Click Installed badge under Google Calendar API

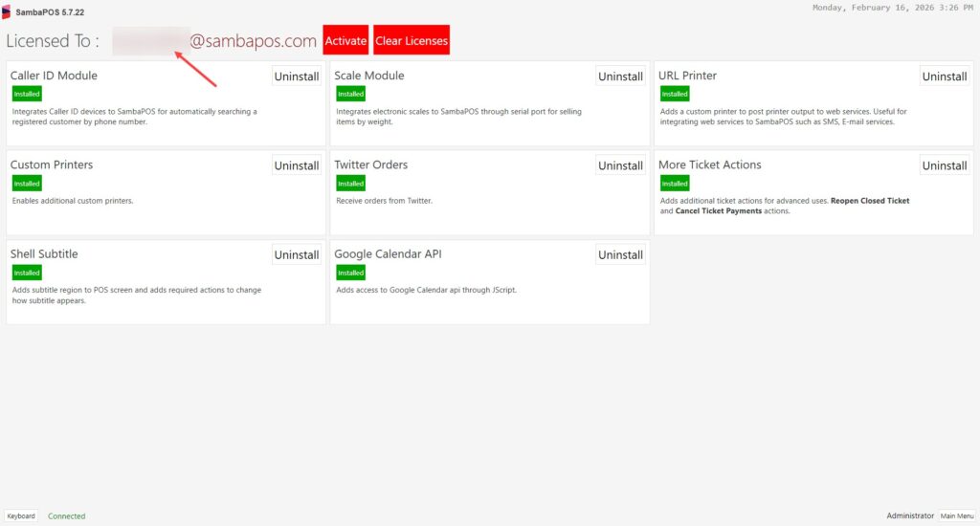pyautogui.click(x=350, y=273)
